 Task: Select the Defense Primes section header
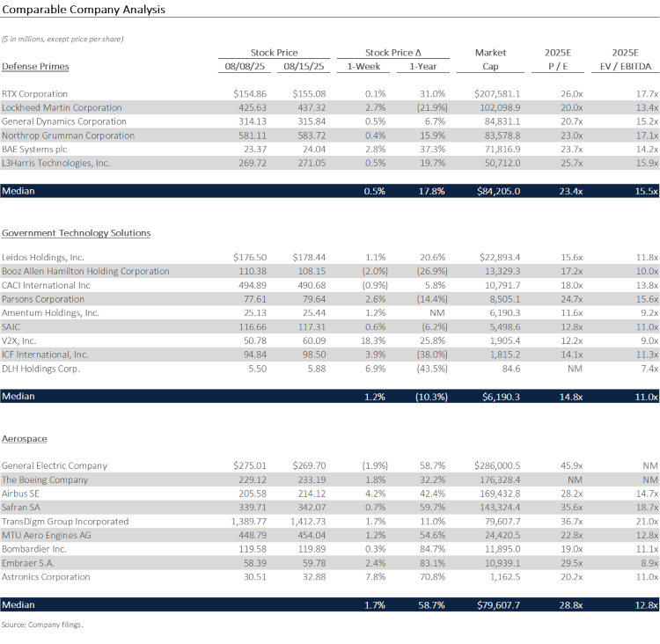point(35,67)
